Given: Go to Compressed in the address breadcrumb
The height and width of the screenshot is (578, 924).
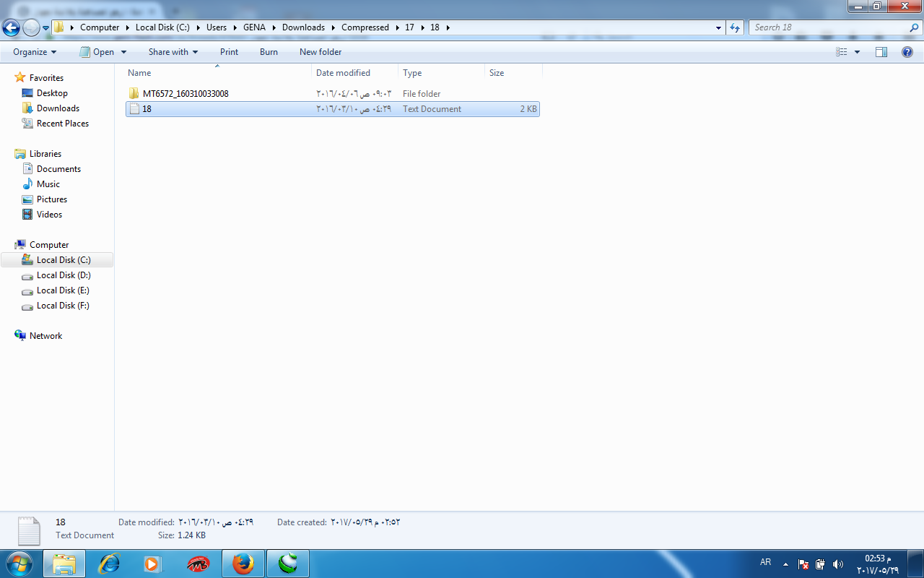Looking at the screenshot, I should tap(365, 27).
